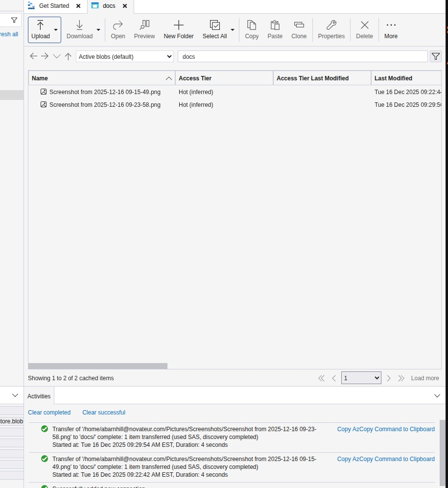Navigate forward with right arrow
Screen dimensions: 448x488
click(x=45, y=56)
